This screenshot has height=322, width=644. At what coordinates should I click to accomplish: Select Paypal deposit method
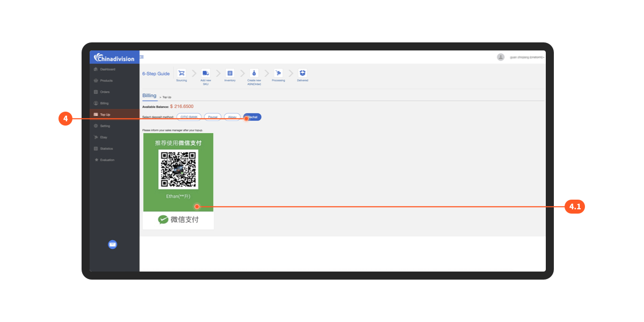pyautogui.click(x=213, y=117)
